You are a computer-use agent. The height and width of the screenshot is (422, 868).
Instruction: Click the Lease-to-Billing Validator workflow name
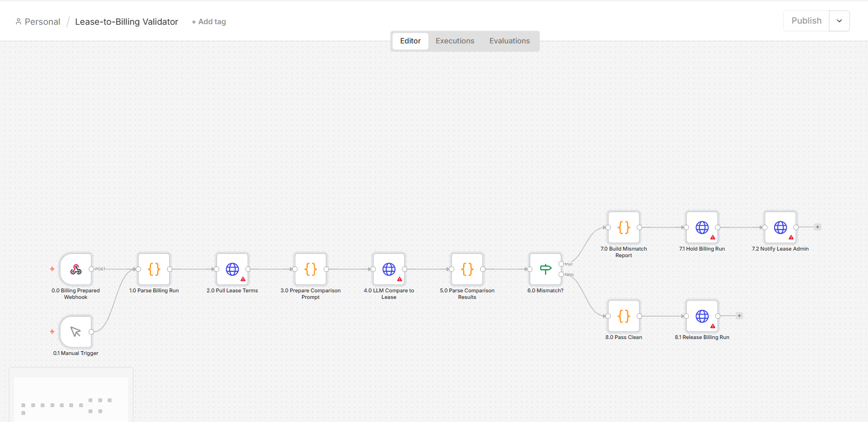point(126,22)
